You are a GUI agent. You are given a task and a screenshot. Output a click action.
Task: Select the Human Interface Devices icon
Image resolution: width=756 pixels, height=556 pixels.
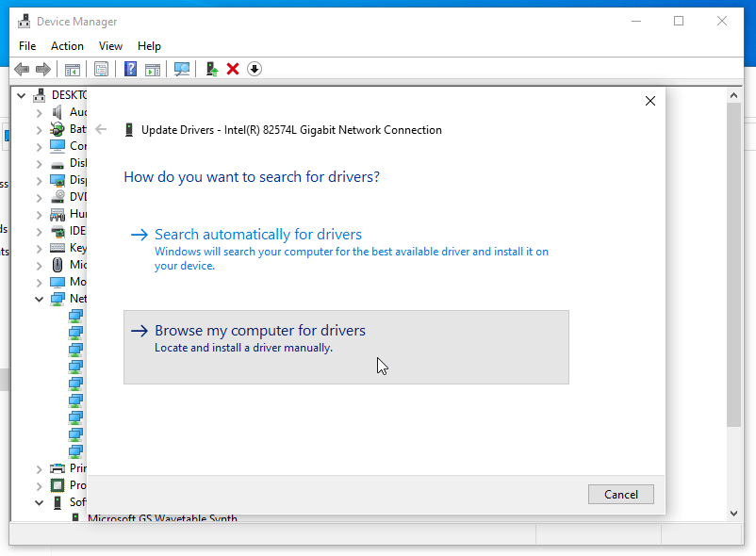(x=58, y=214)
